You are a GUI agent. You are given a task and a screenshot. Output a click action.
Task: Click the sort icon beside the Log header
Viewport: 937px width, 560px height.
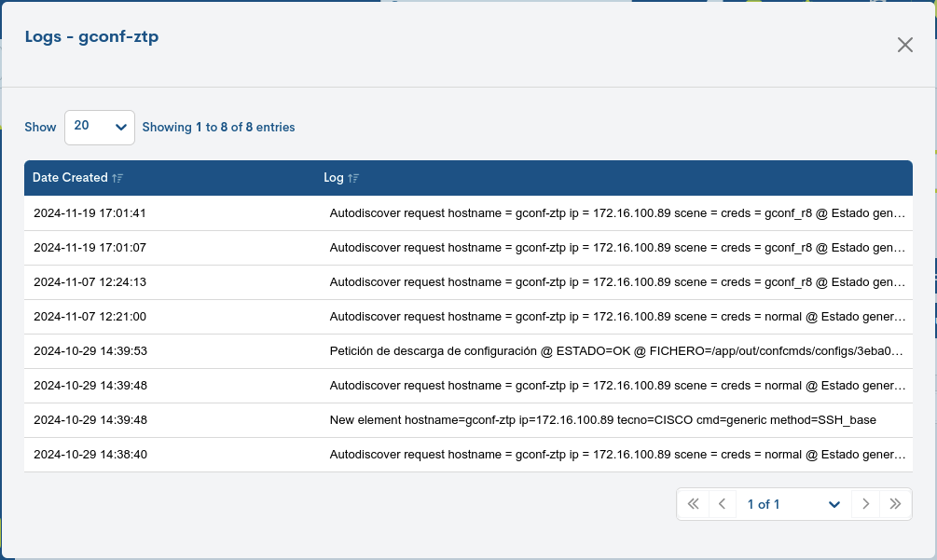(353, 178)
